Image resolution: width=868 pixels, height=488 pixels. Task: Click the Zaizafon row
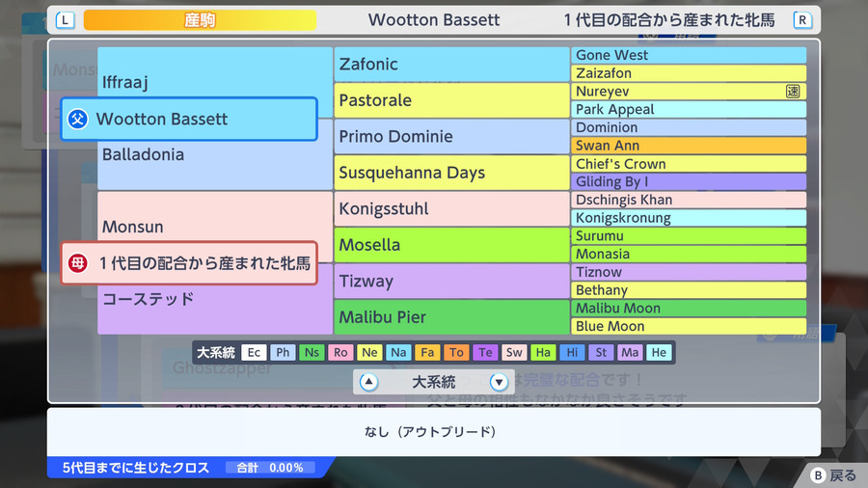tap(689, 73)
